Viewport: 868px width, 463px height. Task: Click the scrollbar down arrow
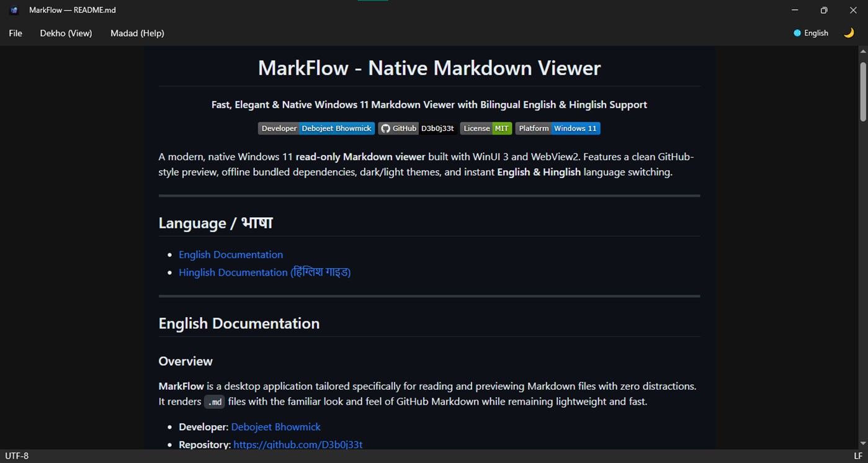pos(862,443)
